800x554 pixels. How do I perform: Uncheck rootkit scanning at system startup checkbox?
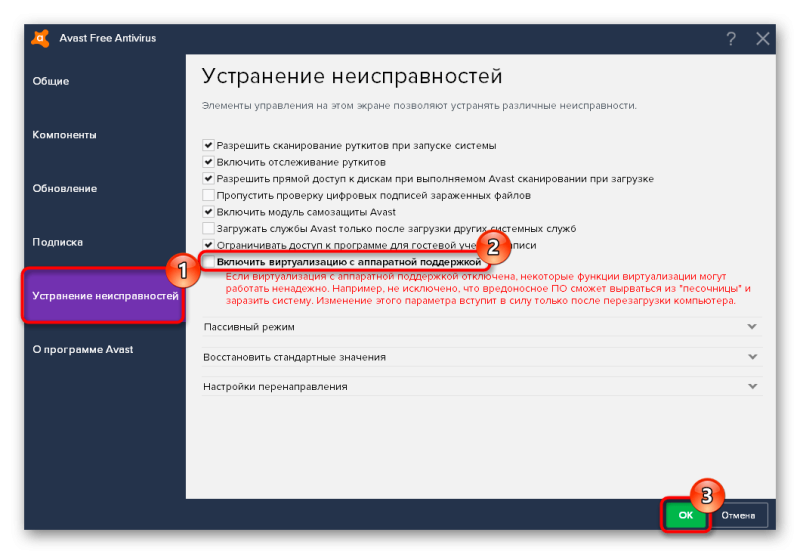[208, 145]
